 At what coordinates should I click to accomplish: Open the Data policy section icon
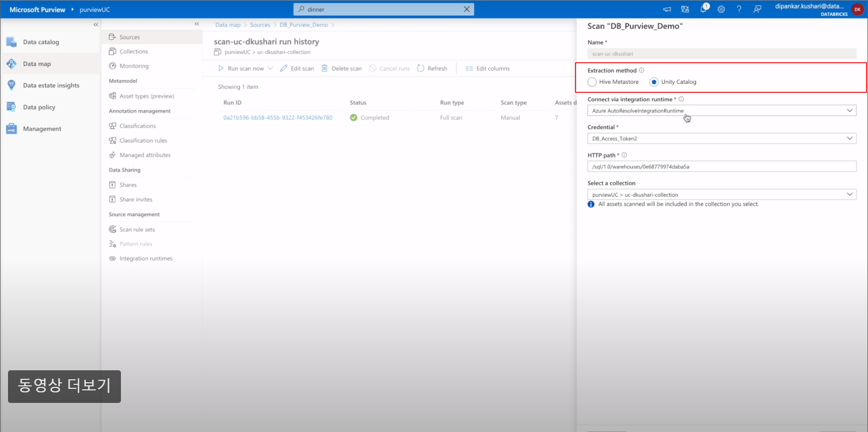pyautogui.click(x=12, y=107)
